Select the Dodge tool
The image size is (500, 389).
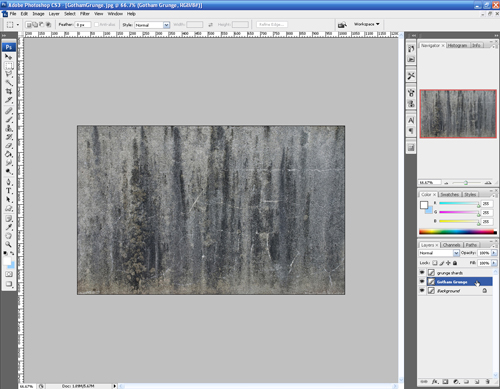click(9, 172)
